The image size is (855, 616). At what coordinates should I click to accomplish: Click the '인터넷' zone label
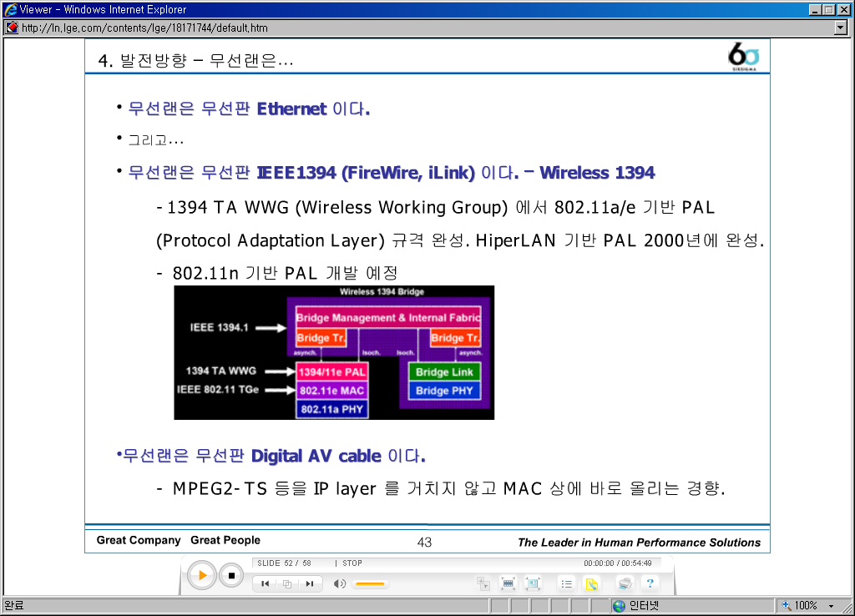644,606
